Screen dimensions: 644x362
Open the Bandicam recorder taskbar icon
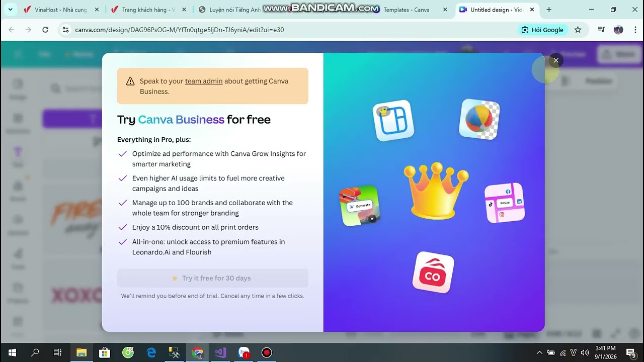tap(267, 352)
